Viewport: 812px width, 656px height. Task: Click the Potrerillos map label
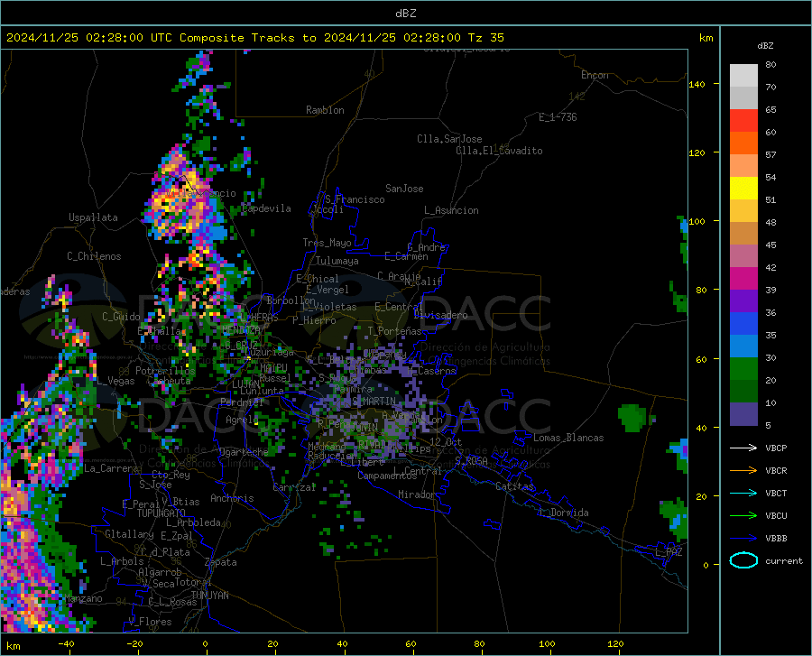(x=165, y=371)
